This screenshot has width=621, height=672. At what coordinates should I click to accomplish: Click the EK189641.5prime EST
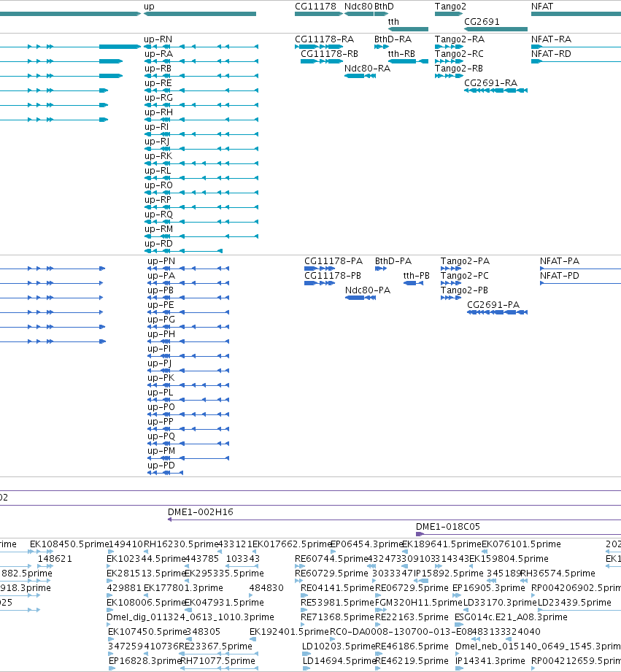pos(442,544)
